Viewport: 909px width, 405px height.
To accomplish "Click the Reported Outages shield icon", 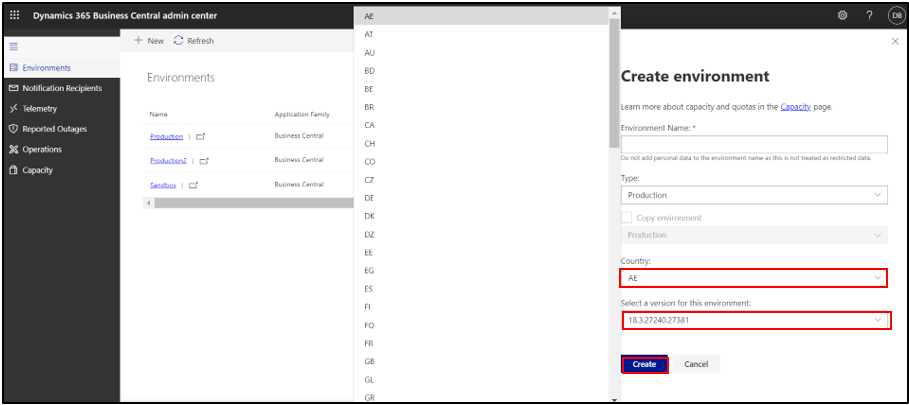I will pyautogui.click(x=14, y=129).
